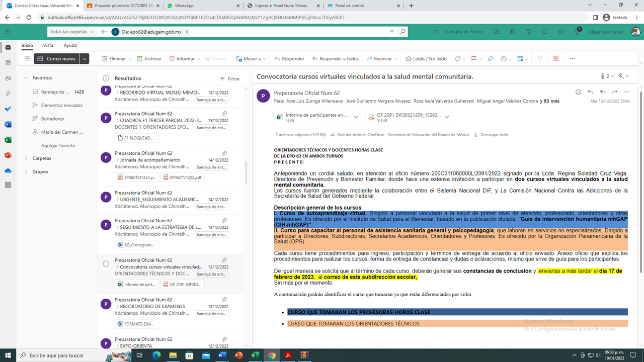Click the search magnifier icon
644x362 pixels.
tap(403, 32)
